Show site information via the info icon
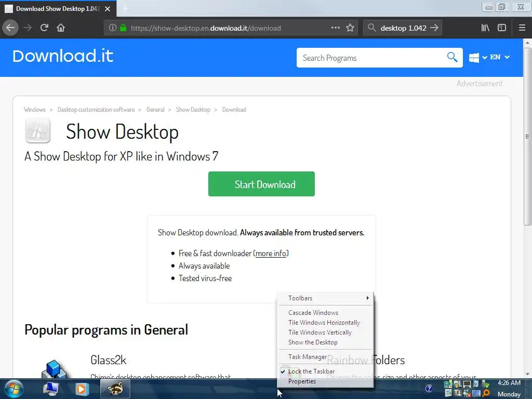This screenshot has width=532, height=399. tap(113, 28)
